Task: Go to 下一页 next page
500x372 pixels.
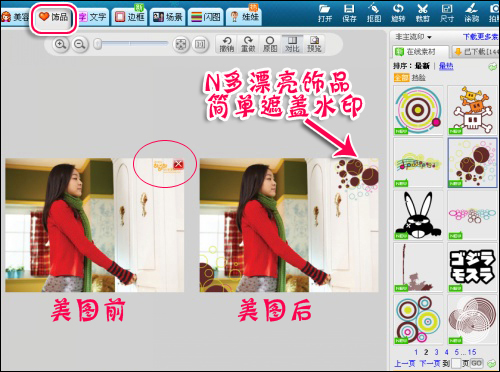Action: point(430,363)
